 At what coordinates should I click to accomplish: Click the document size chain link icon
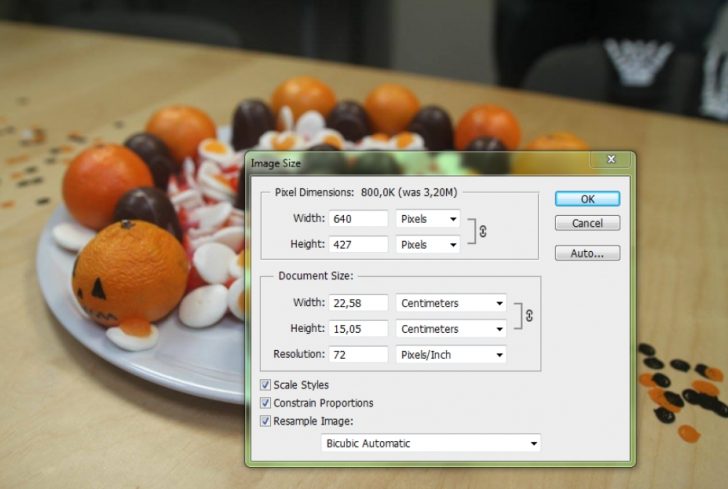(529, 316)
